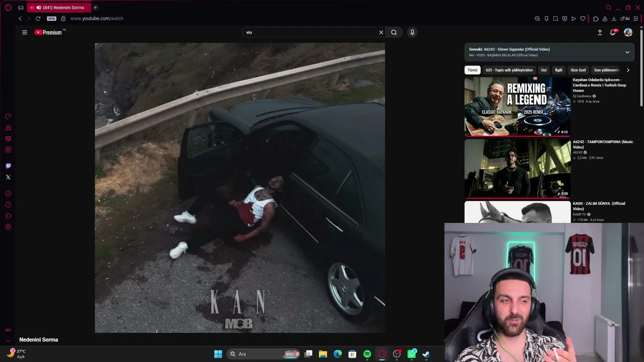
Task: Open the sidebar player icon
Action: (x=8, y=194)
